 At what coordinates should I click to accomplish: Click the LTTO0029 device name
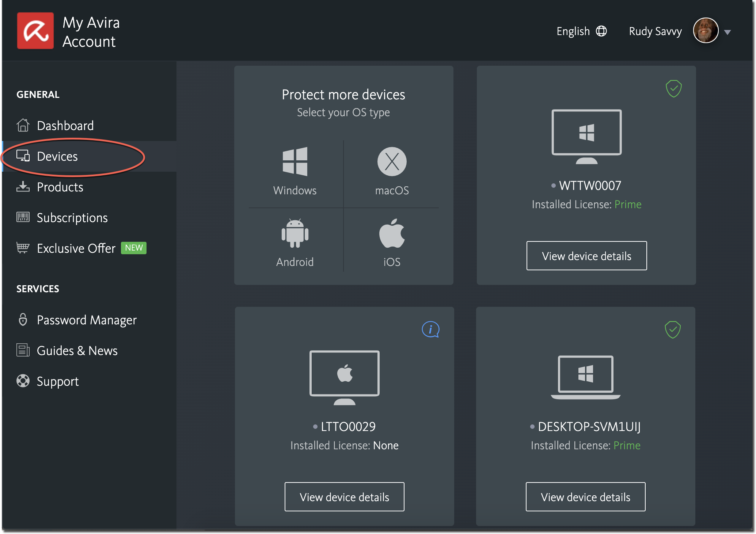point(348,426)
